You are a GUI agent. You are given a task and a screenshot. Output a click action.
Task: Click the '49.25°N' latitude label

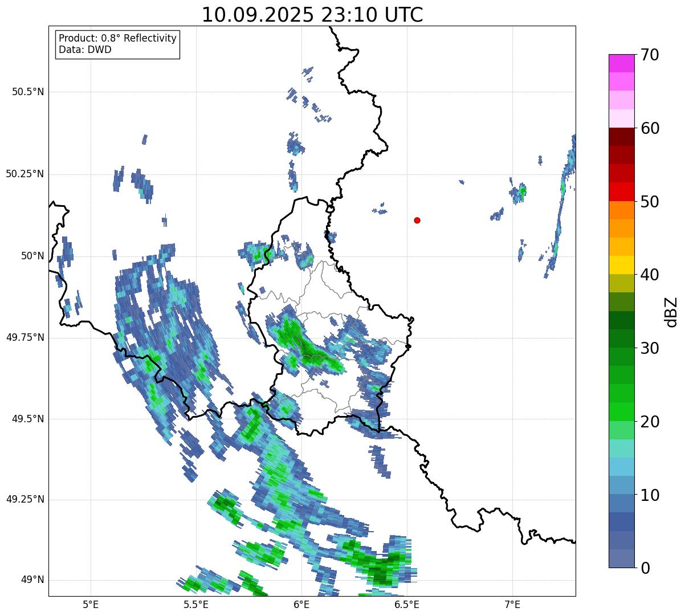click(x=25, y=499)
